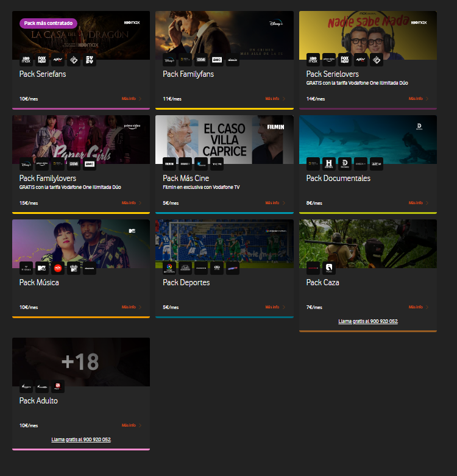Click Filmin icon in Pack Más Cine
The height and width of the screenshot is (476, 457).
pyautogui.click(x=169, y=164)
